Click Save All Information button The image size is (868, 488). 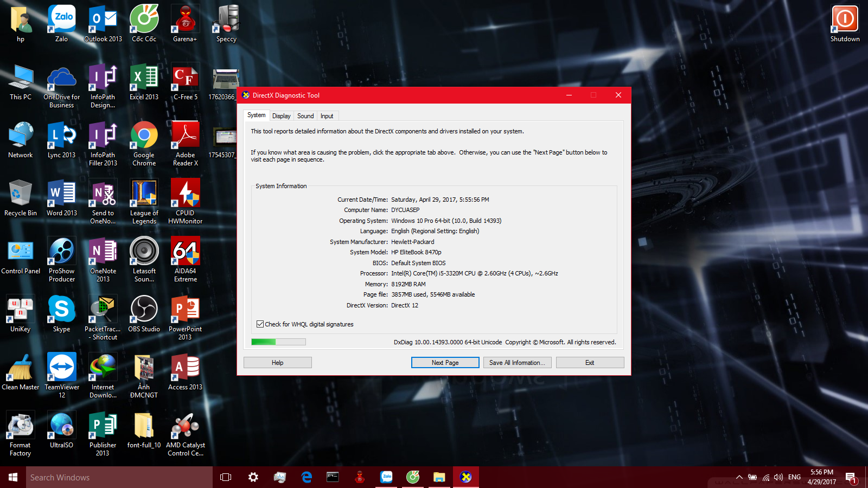pyautogui.click(x=518, y=363)
